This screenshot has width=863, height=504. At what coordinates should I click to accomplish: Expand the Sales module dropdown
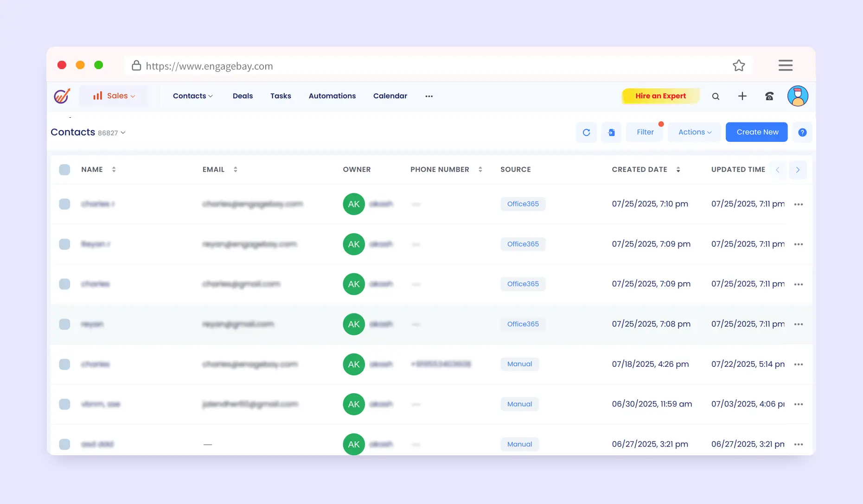tap(114, 96)
